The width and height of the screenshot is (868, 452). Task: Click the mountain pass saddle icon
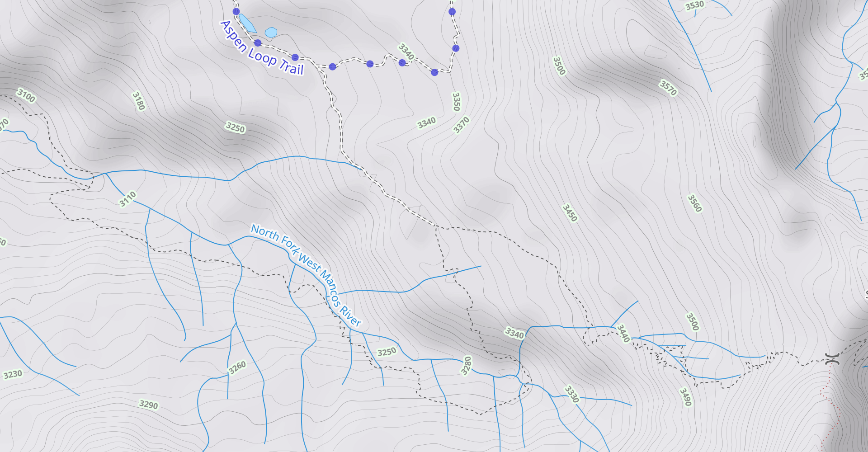click(832, 359)
